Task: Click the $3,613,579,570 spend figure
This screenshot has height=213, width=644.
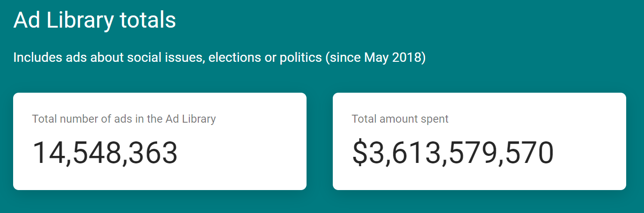Action: pyautogui.click(x=453, y=153)
